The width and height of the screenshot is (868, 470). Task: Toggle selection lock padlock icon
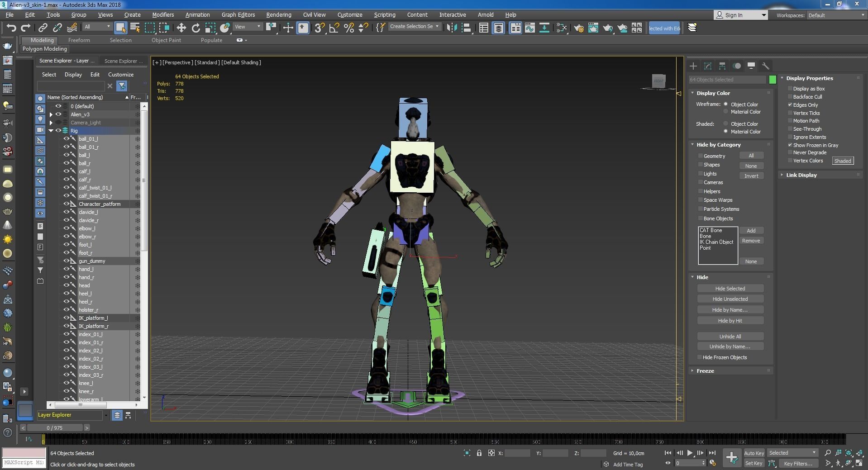(x=479, y=453)
